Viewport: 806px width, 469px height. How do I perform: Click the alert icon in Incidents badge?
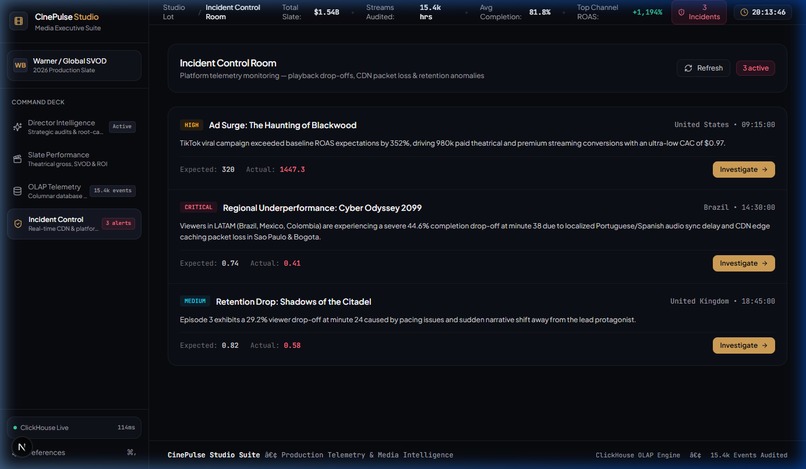pyautogui.click(x=681, y=12)
